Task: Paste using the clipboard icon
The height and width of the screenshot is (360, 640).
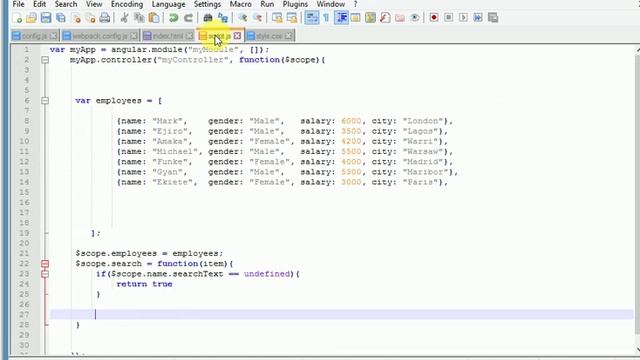Action: [154, 18]
